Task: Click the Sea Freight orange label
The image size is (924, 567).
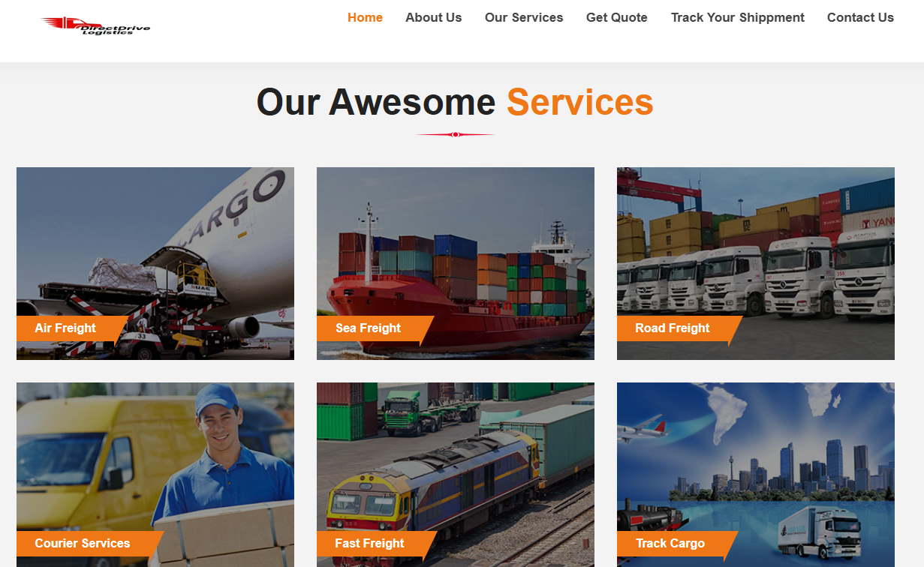Action: click(x=374, y=328)
